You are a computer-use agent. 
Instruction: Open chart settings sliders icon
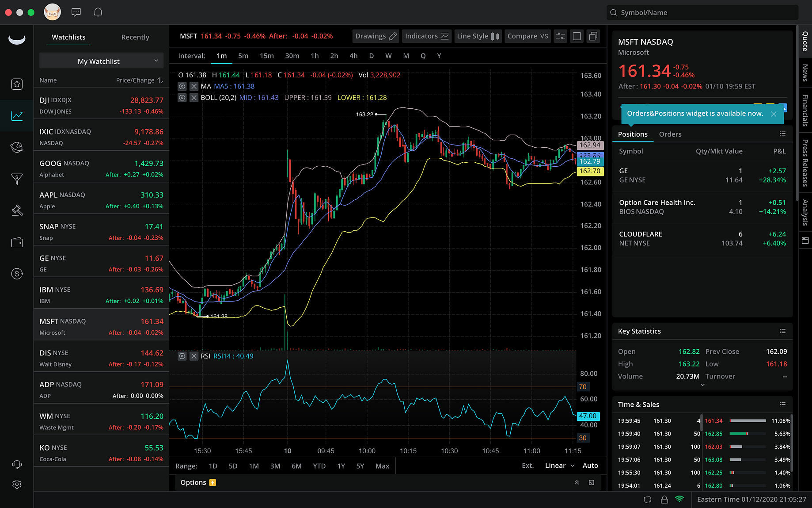click(x=560, y=36)
